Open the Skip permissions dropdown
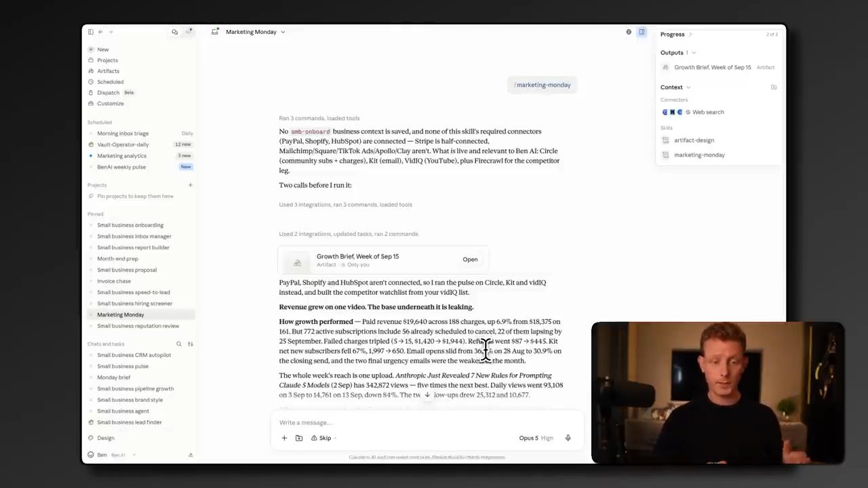The image size is (868, 488). pos(324,439)
